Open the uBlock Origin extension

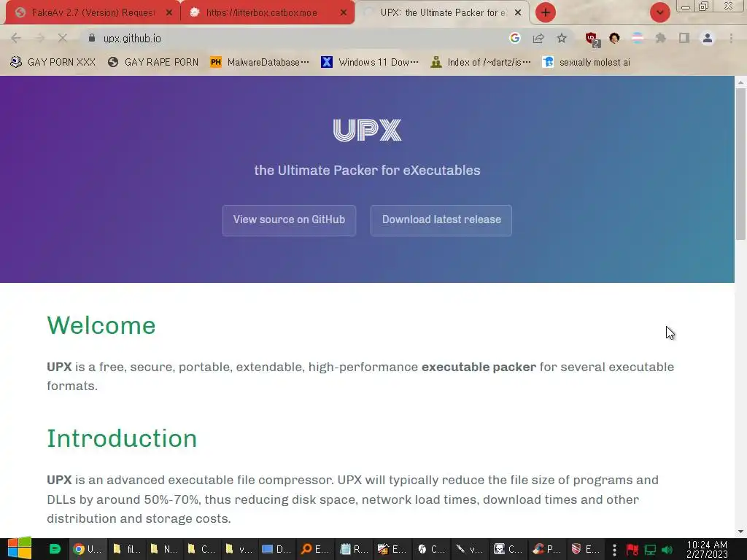pos(592,39)
